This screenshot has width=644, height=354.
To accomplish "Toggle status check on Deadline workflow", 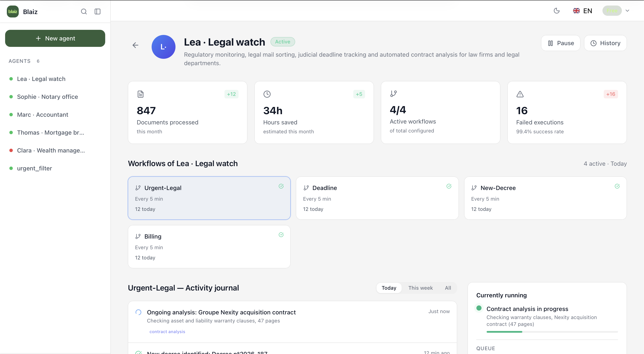I will 449,186.
